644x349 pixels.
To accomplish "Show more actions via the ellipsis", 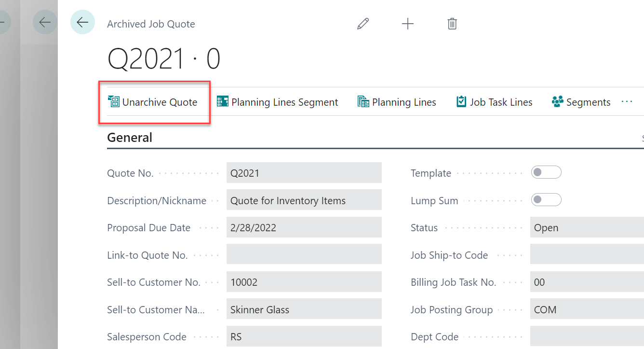I will coord(627,102).
